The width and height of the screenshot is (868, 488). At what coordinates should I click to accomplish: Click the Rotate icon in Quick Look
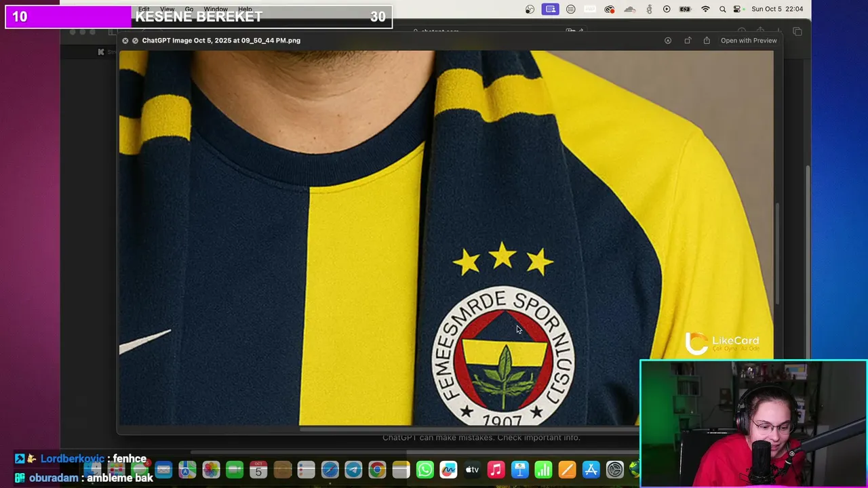[x=688, y=41]
